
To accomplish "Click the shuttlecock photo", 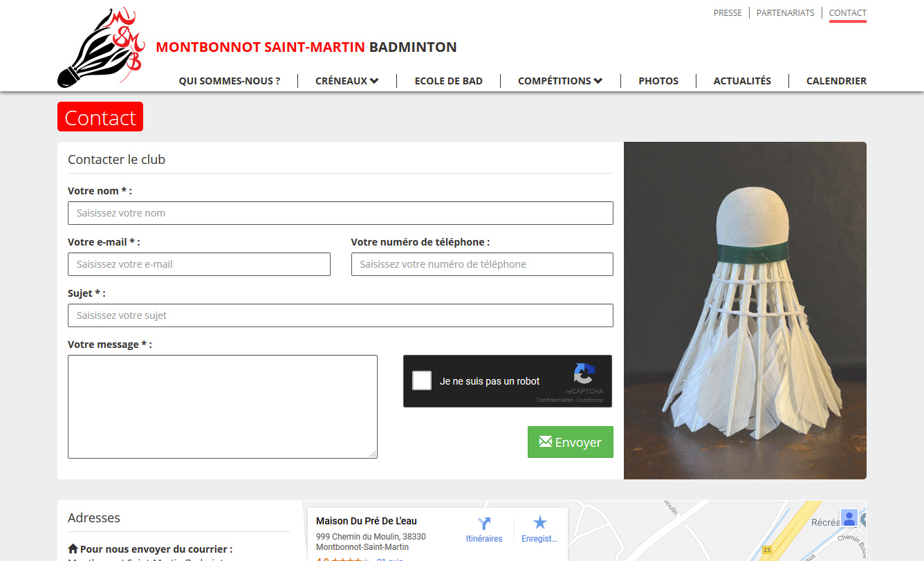I will pyautogui.click(x=745, y=311).
